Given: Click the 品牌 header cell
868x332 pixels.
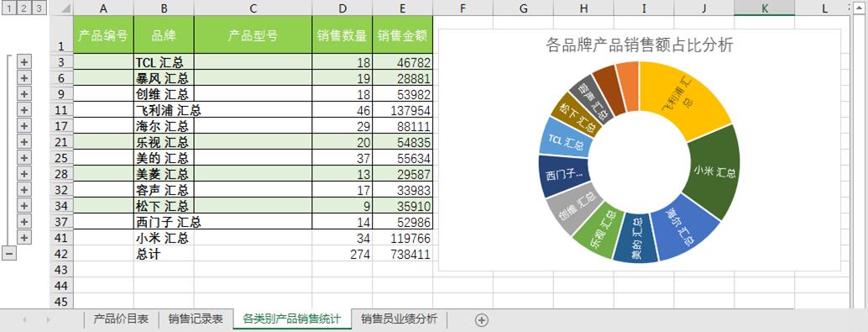Looking at the screenshot, I should [164, 34].
